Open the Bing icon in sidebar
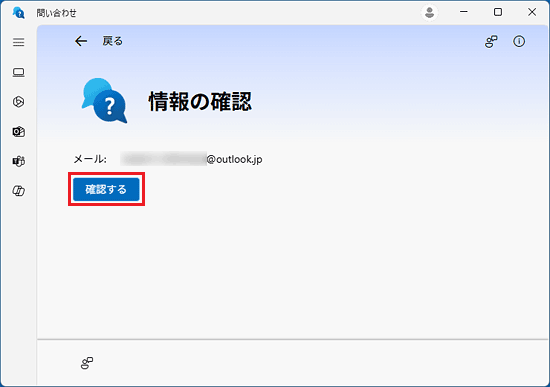This screenshot has width=550, height=387. point(19,102)
